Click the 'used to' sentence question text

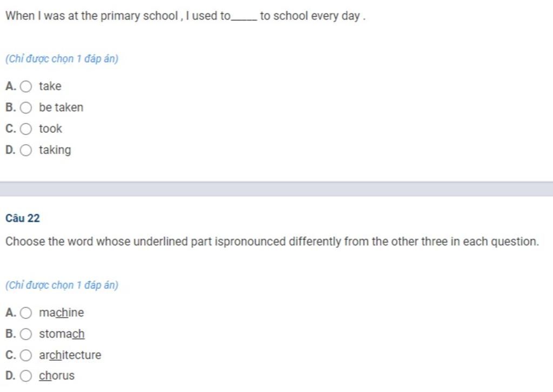(x=186, y=16)
